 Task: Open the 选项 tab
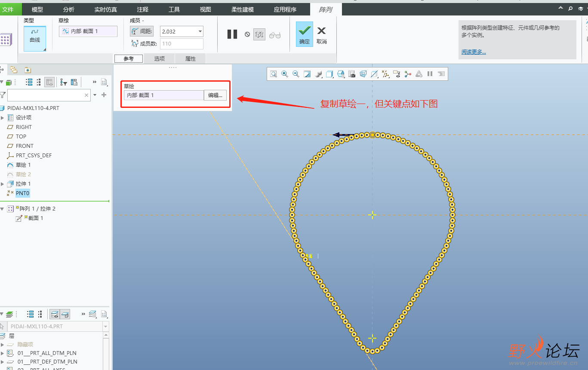click(160, 58)
